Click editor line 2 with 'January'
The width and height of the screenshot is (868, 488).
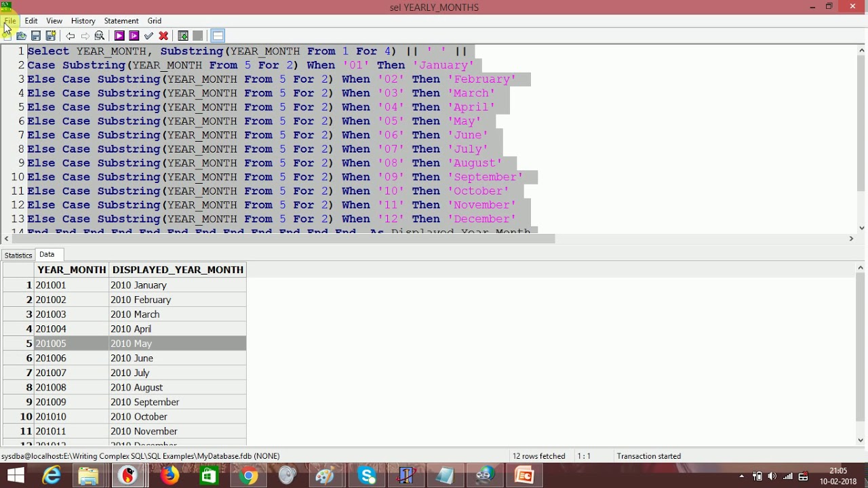pos(251,65)
